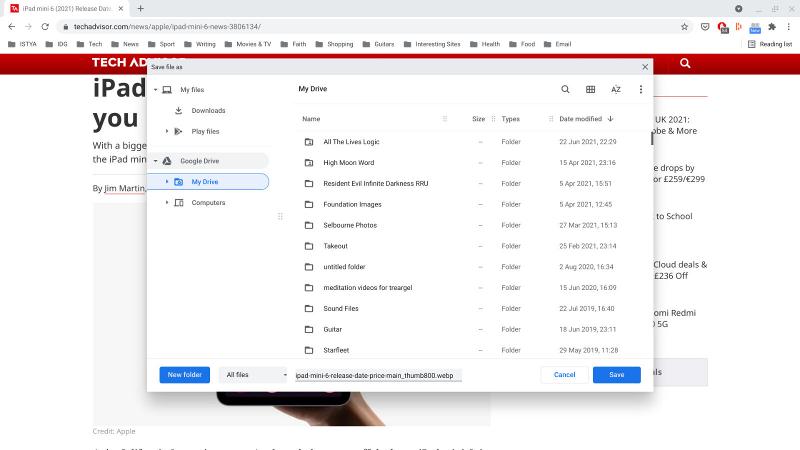This screenshot has height=450, width=800.
Task: Go back to the previous page
Action: pos(12,27)
